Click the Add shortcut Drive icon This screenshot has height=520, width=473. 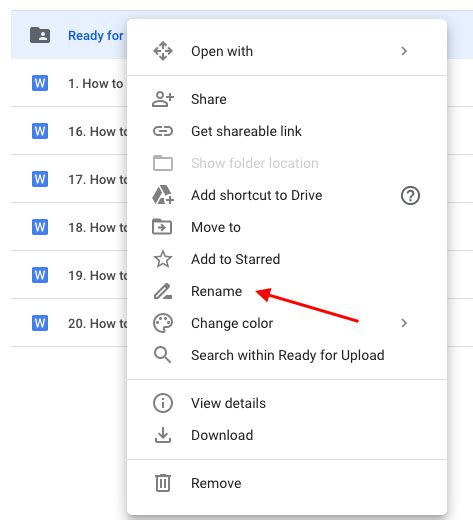click(x=163, y=195)
